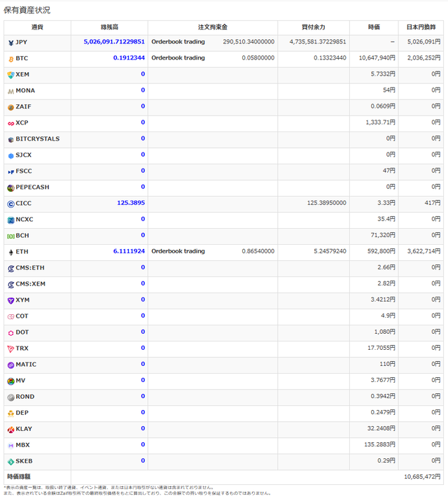Click the FSCC token icon
The image size is (448, 501).
[11, 172]
